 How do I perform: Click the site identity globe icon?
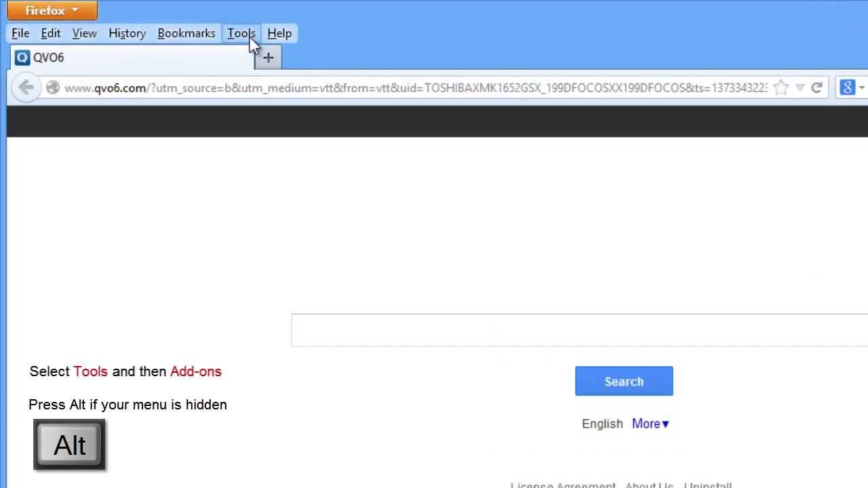52,87
